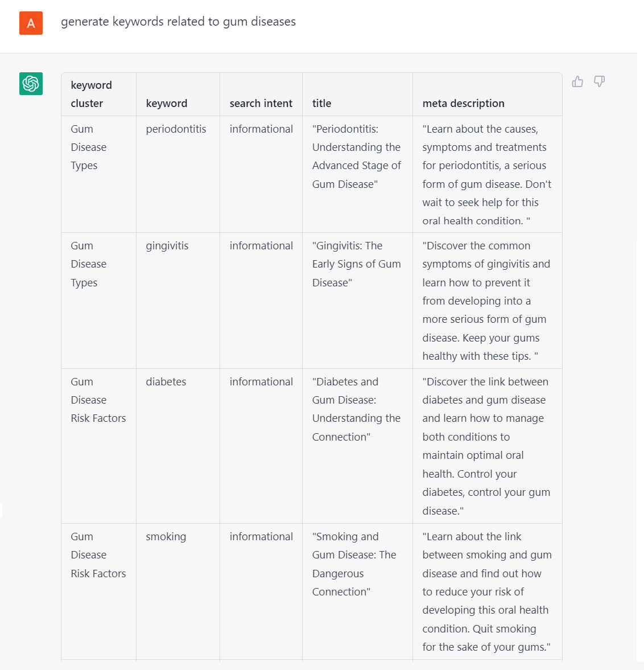The height and width of the screenshot is (670, 644).
Task: Click the periodontitis meta description text
Action: point(486,175)
